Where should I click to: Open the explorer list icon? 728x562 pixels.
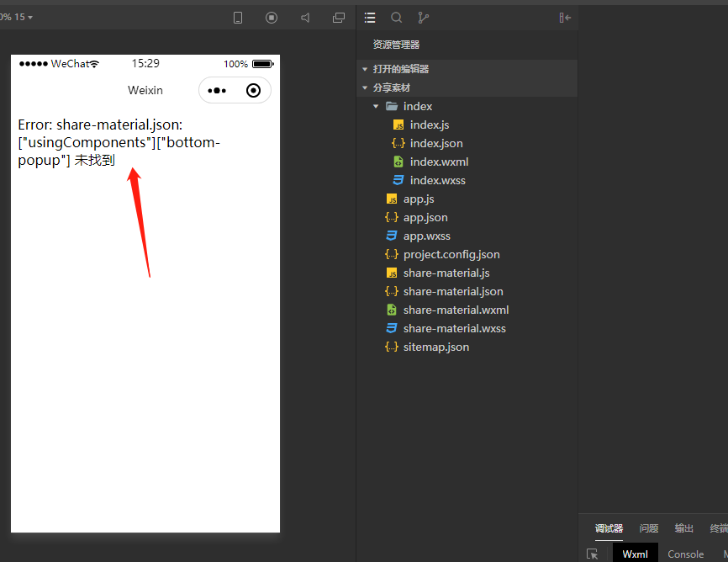[370, 18]
